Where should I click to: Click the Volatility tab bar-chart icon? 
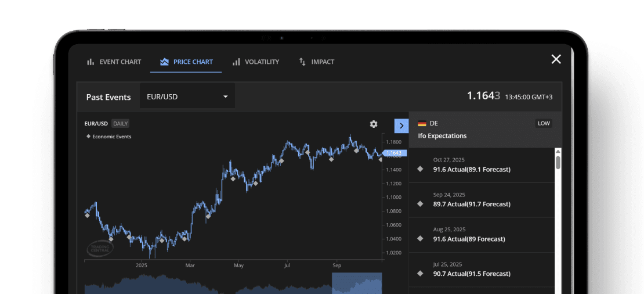tap(236, 62)
